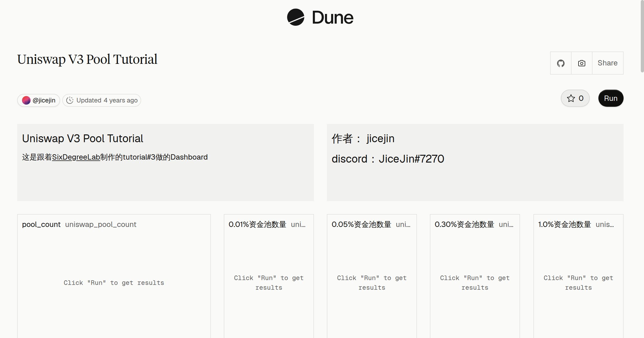Click the jicejin avatar circle
Screen dimensions: 644x338
(26, 100)
